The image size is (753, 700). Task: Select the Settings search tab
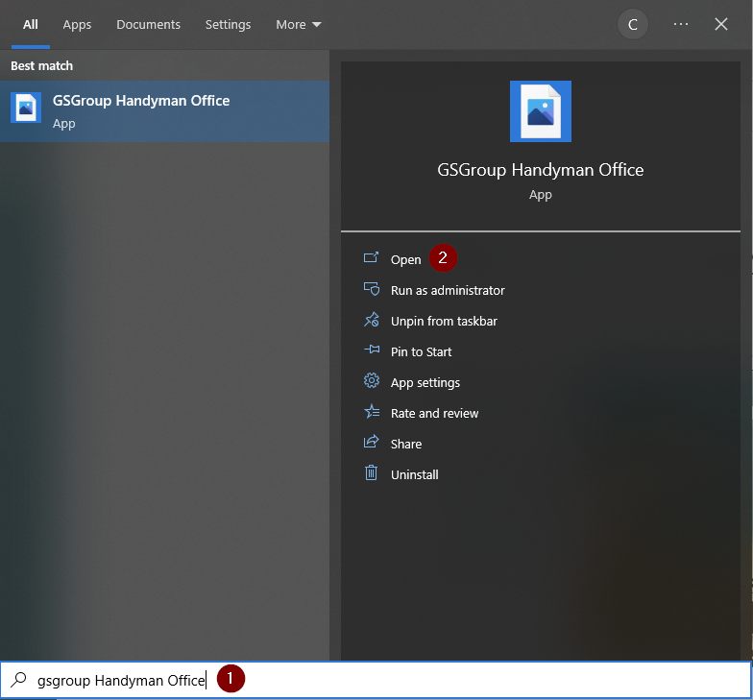[x=228, y=25]
